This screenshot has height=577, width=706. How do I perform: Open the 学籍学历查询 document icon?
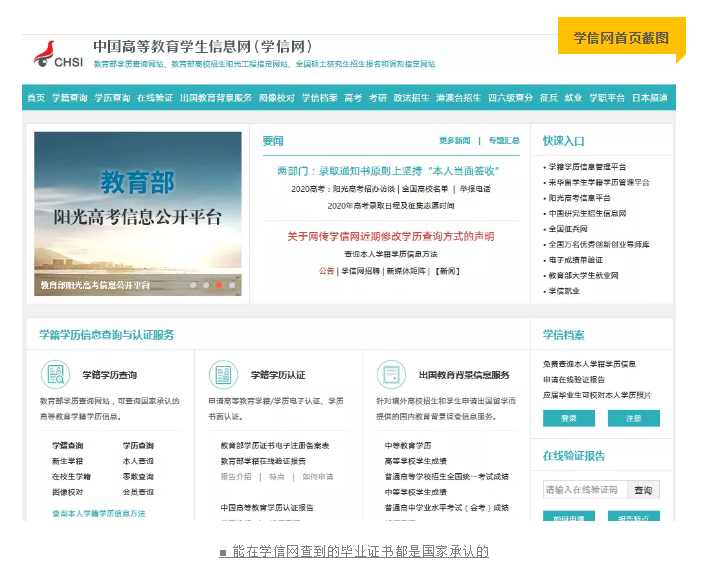[55, 374]
